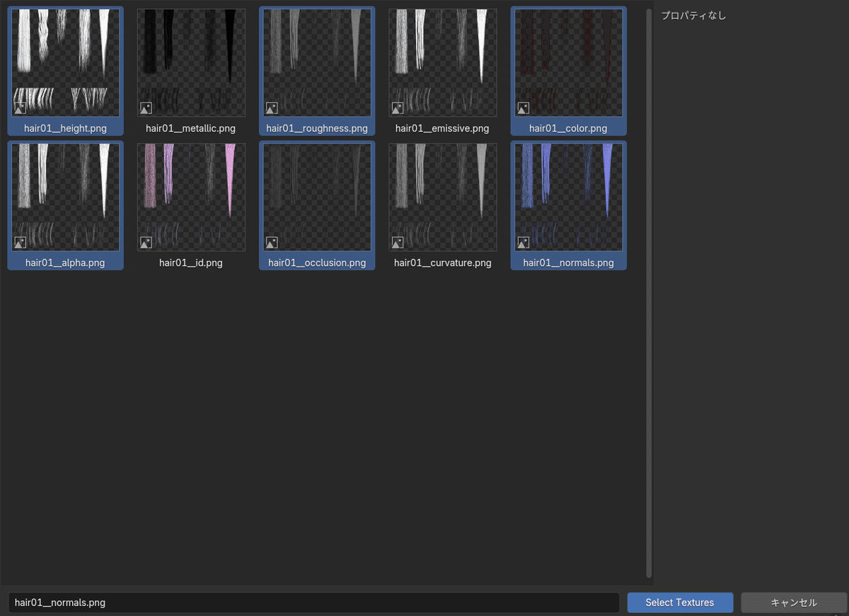The image size is (849, 616).
Task: Click image type icon on hair01__height.png
Action: (x=20, y=108)
